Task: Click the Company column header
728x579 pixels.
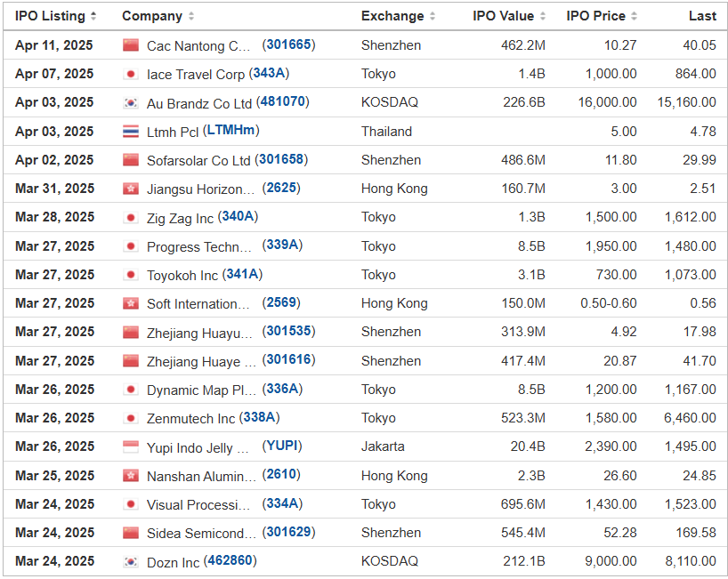Action: (x=152, y=16)
